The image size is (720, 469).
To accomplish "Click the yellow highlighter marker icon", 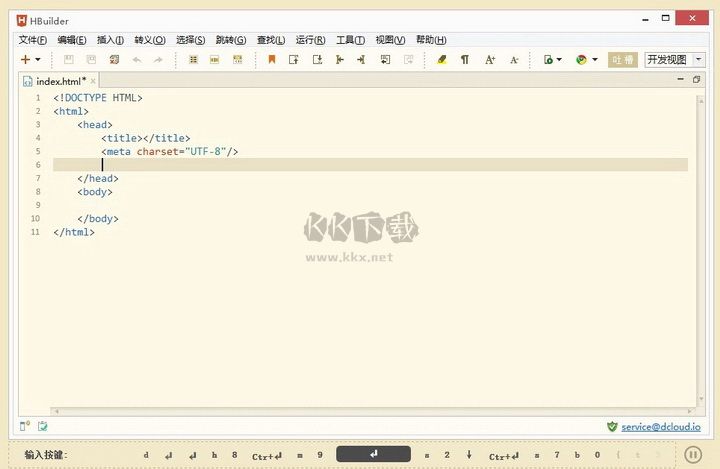I will click(441, 60).
